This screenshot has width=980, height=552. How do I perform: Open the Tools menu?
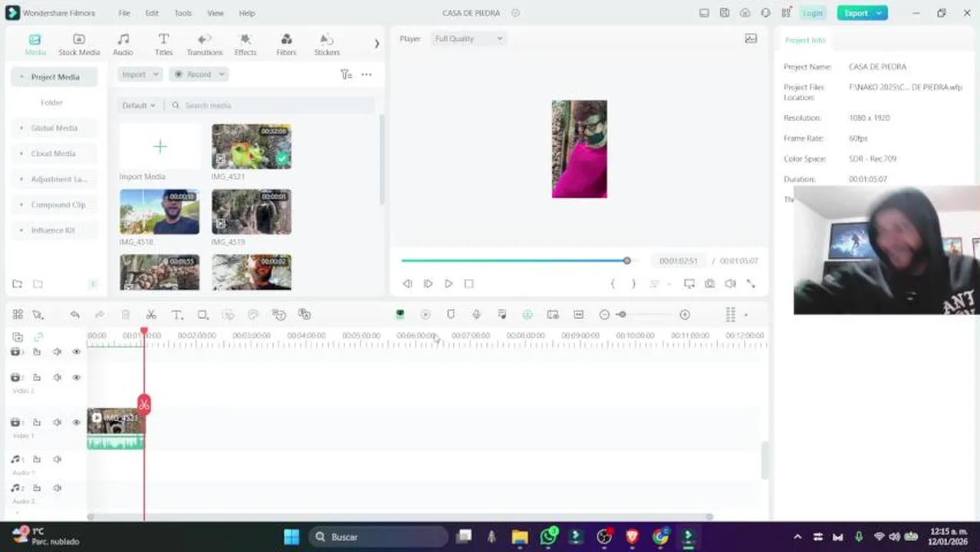point(183,13)
